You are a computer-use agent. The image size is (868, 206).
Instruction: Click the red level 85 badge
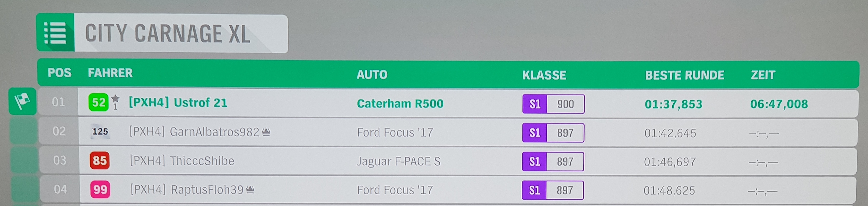coord(100,160)
